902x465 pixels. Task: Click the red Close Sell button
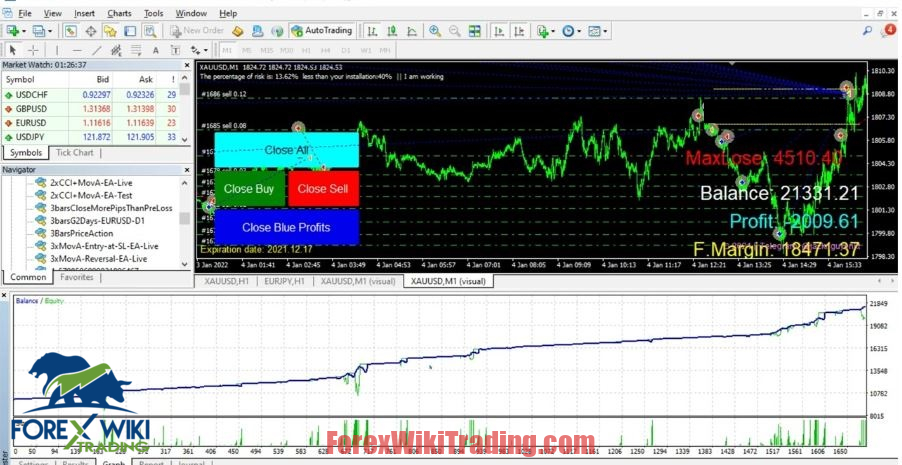click(323, 189)
